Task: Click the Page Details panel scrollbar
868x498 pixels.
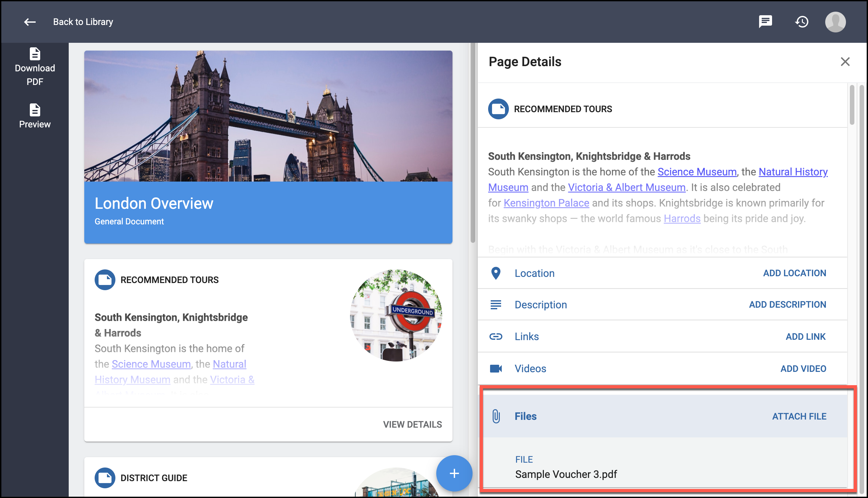Action: point(851,105)
